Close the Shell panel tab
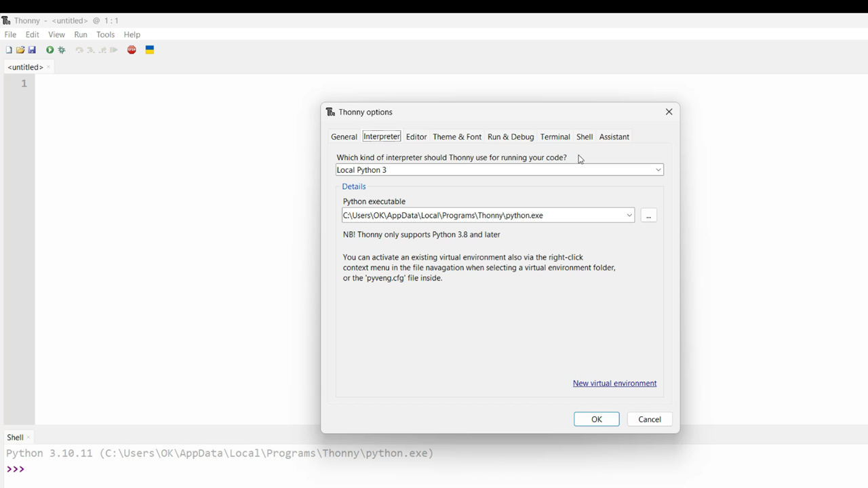868x488 pixels. pyautogui.click(x=28, y=438)
